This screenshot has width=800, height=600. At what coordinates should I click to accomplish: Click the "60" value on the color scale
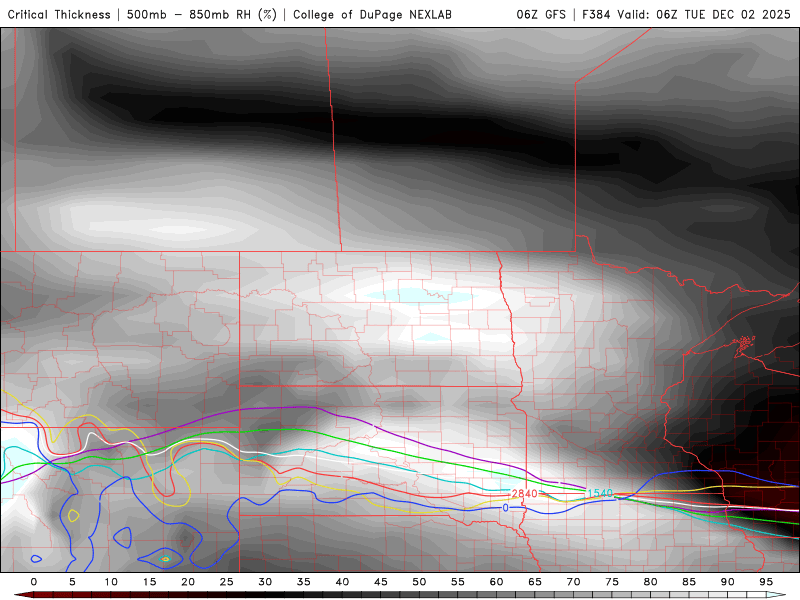(x=496, y=582)
